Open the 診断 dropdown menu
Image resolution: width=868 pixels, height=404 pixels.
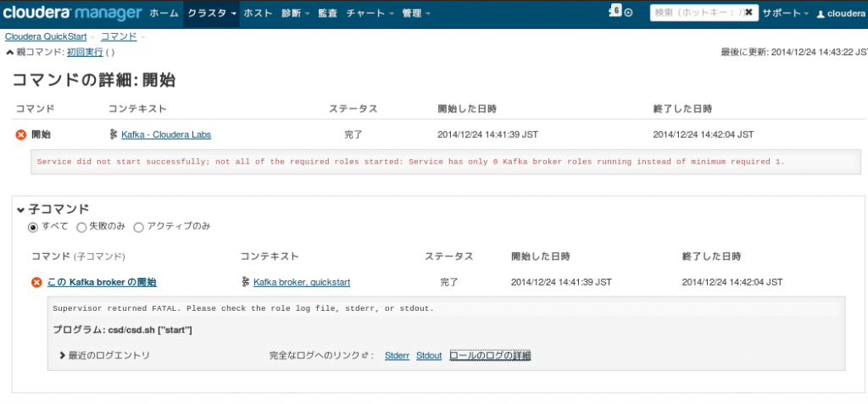tap(295, 14)
